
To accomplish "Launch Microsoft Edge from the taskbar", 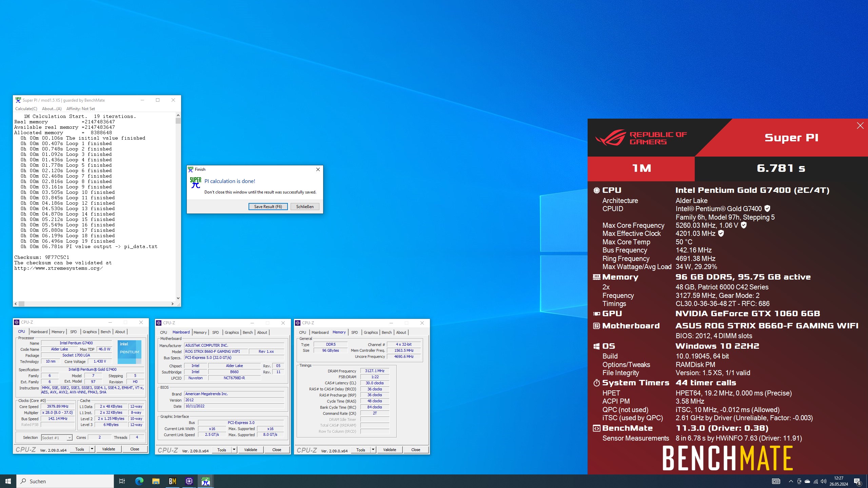I will (x=139, y=481).
